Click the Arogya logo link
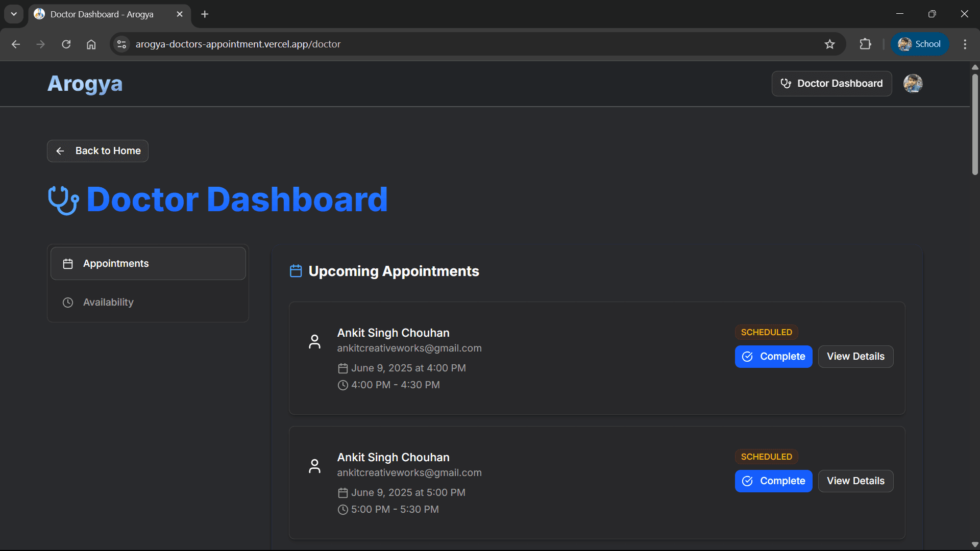980x551 pixels. (85, 84)
